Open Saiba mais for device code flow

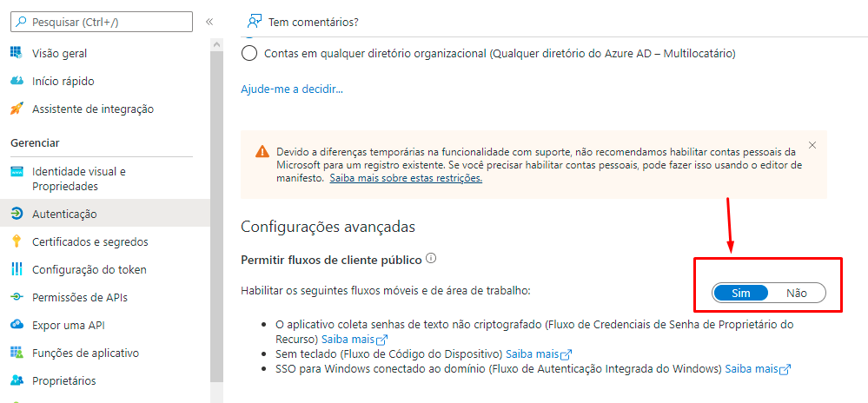[x=533, y=353]
